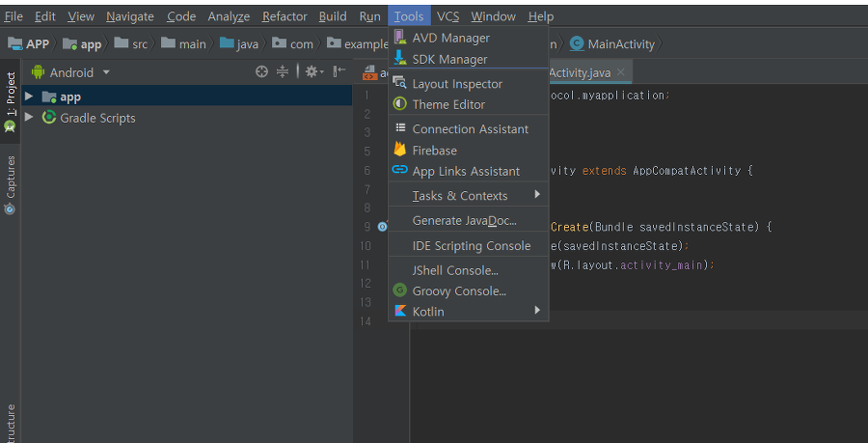Click the SDK Manager download icon
The width and height of the screenshot is (868, 443).
point(399,58)
